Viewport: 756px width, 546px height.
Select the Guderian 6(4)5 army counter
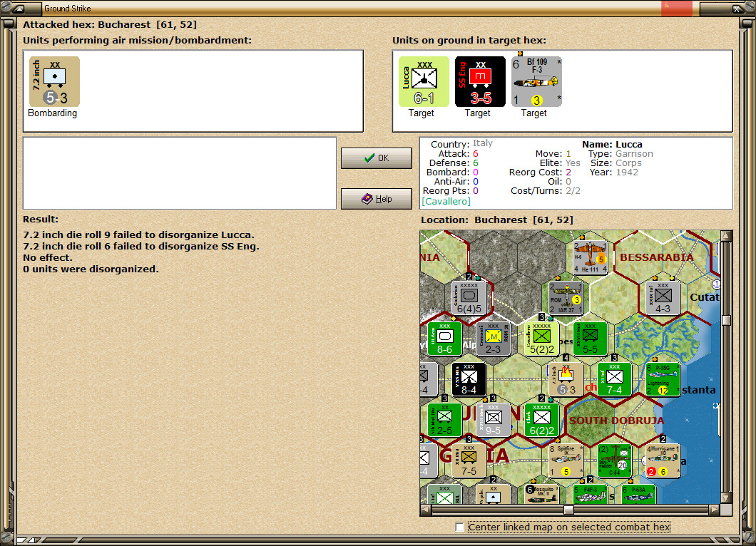[469, 298]
